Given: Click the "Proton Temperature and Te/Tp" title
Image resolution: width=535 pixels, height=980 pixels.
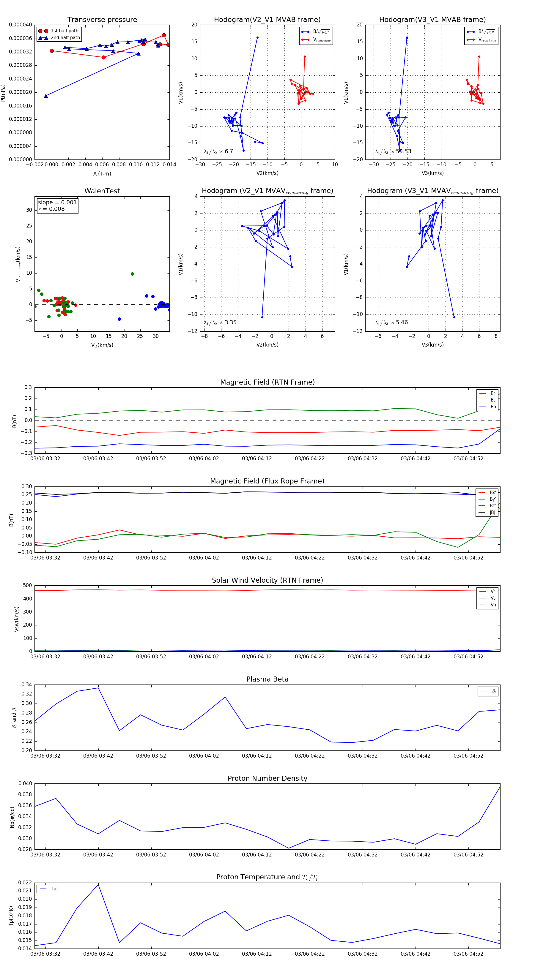Looking at the screenshot, I should coord(267,877).
